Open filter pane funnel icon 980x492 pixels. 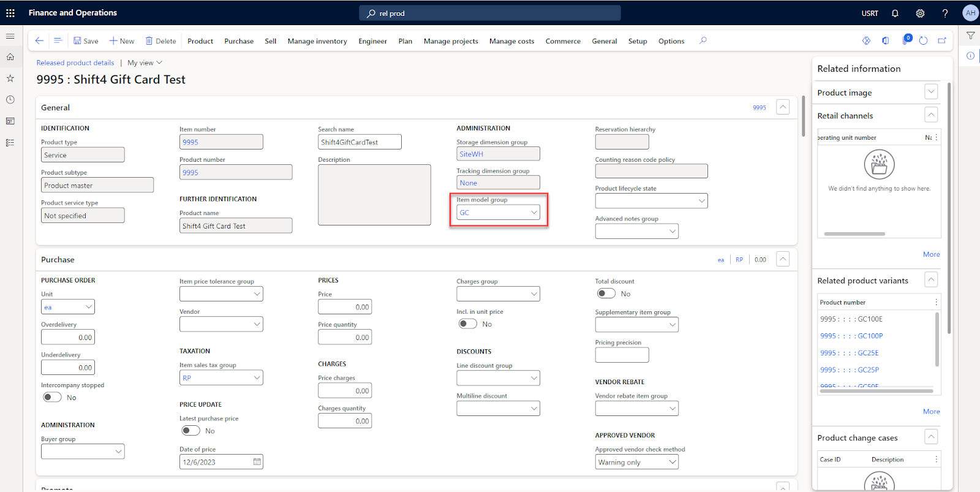tap(971, 36)
